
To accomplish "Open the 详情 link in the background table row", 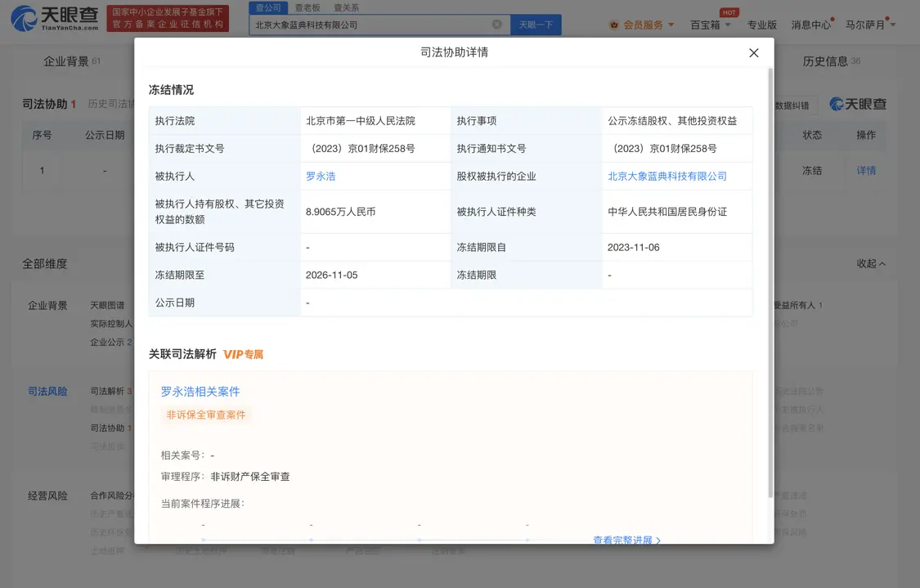I will pyautogui.click(x=866, y=170).
